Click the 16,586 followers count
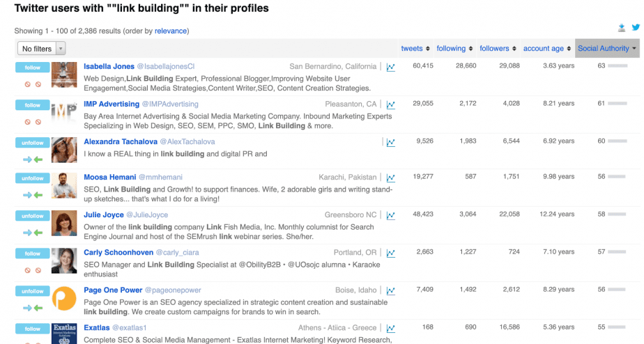The width and height of the screenshot is (644, 344). tap(509, 327)
